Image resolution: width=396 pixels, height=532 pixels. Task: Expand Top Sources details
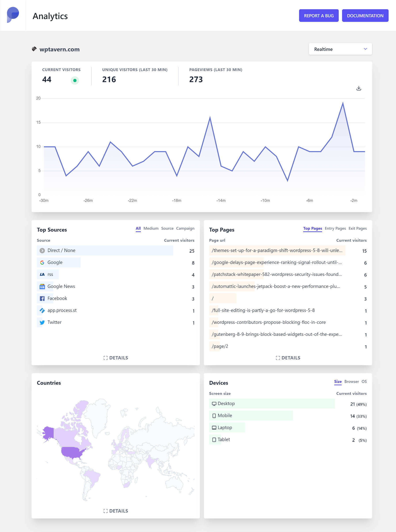[116, 358]
